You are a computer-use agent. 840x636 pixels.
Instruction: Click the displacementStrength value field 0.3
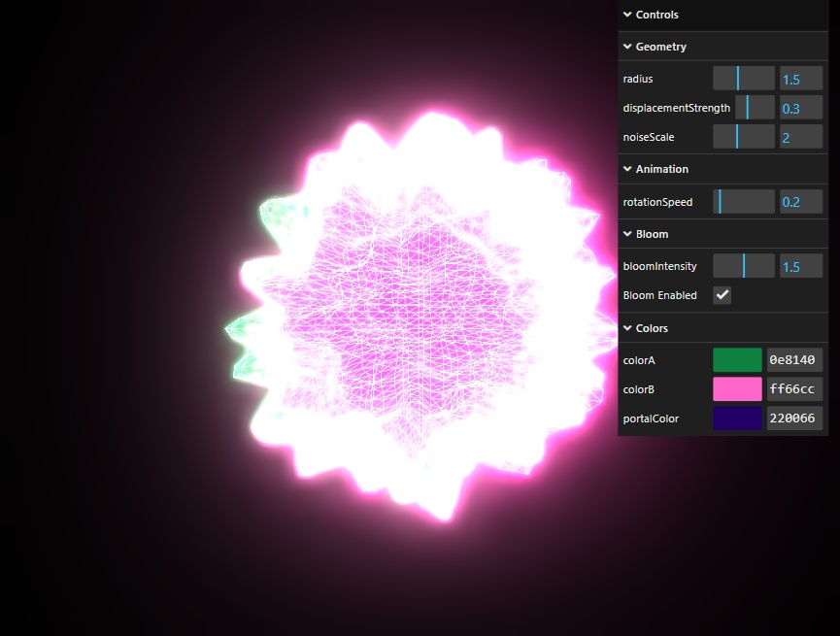tap(801, 108)
